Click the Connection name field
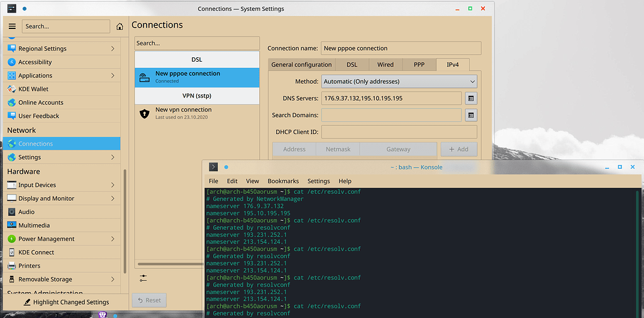Screen dimensions: 644x318 click(x=401, y=48)
